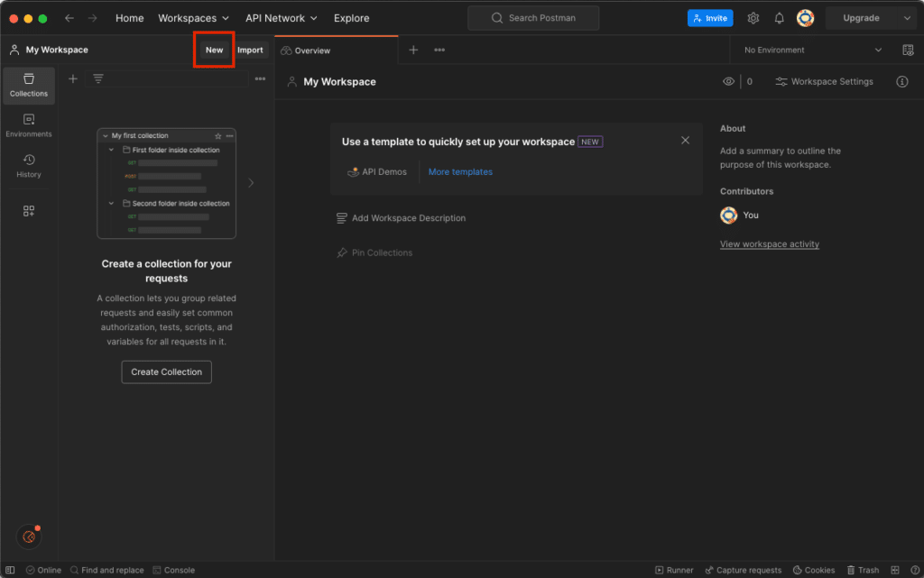
Task: Expand the API Network dropdown
Action: pos(281,18)
